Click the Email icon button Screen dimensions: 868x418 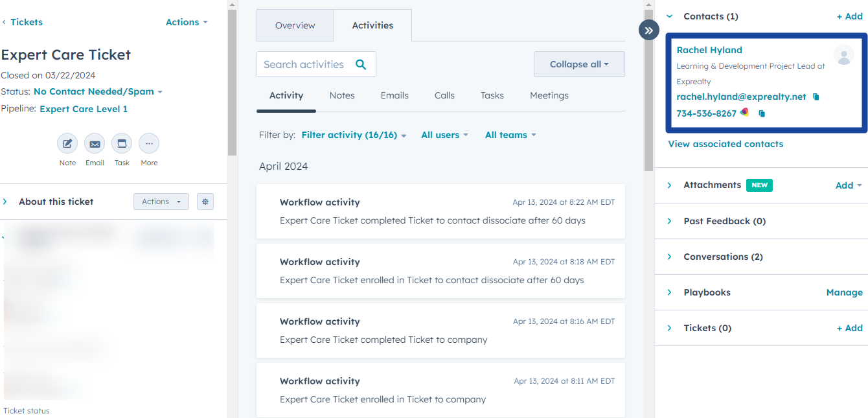95,144
